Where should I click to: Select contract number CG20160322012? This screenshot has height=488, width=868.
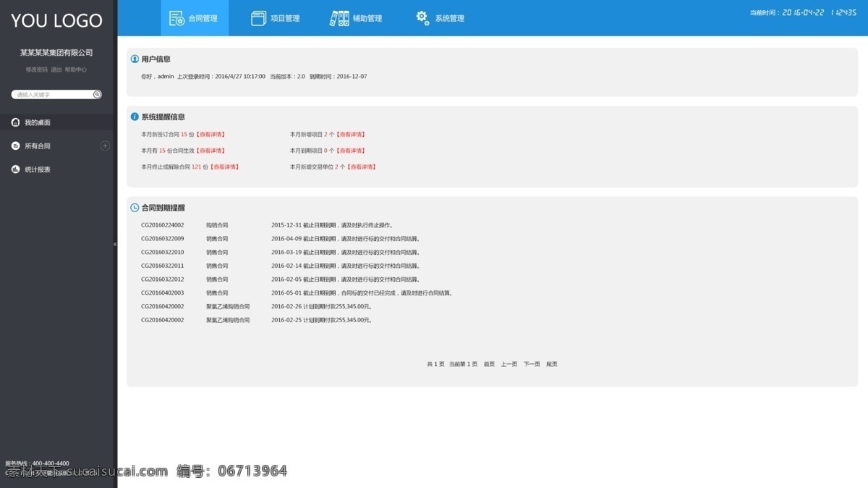pos(163,279)
